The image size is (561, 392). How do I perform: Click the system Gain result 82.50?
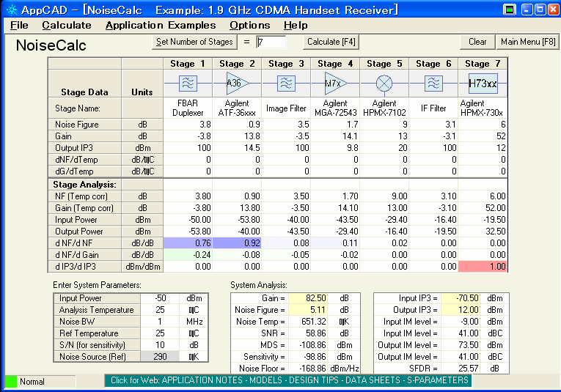[308, 298]
